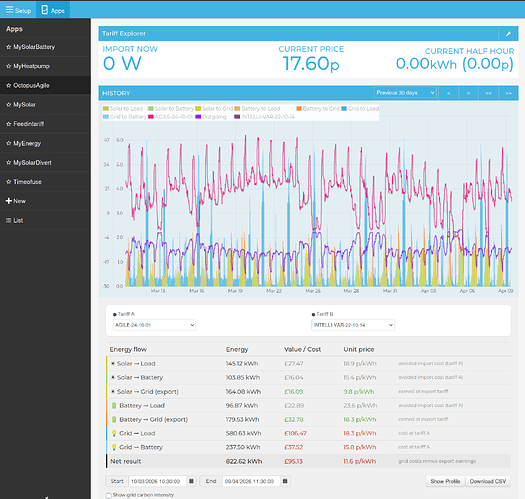
Task: Go to next period with single right arrow
Action: [468, 93]
